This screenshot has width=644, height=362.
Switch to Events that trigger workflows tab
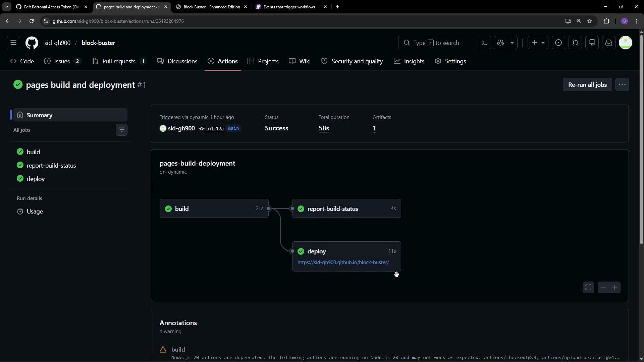[291, 7]
